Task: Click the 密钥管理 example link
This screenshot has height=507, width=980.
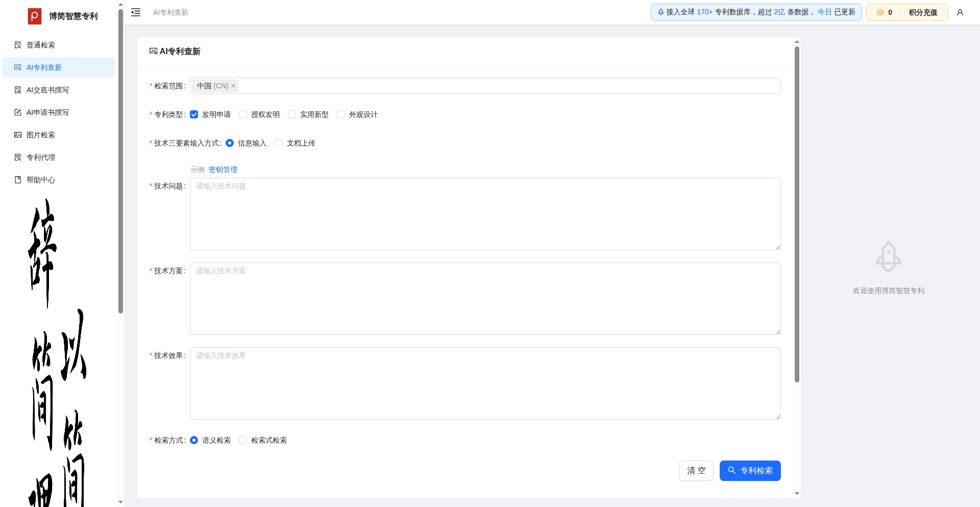Action: [x=223, y=170]
